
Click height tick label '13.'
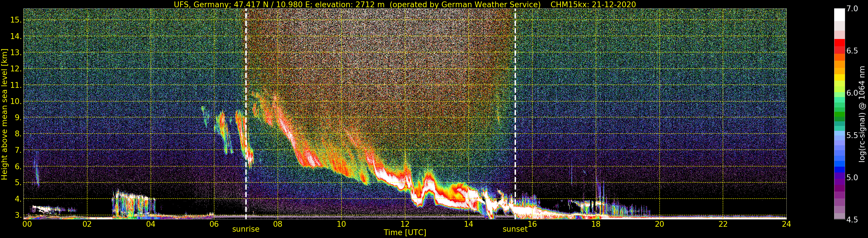click(x=16, y=53)
